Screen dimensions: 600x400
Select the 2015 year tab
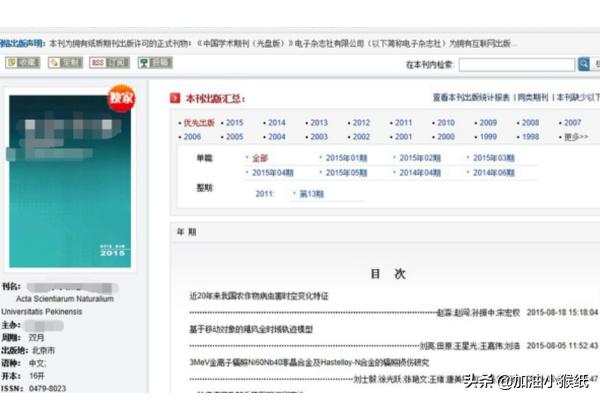pyautogui.click(x=234, y=123)
